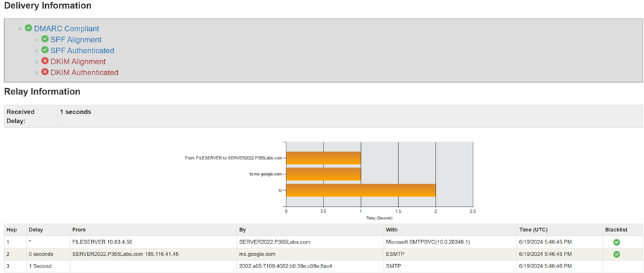
Task: Click hop 1 blacklist green check icon
Action: [617, 242]
